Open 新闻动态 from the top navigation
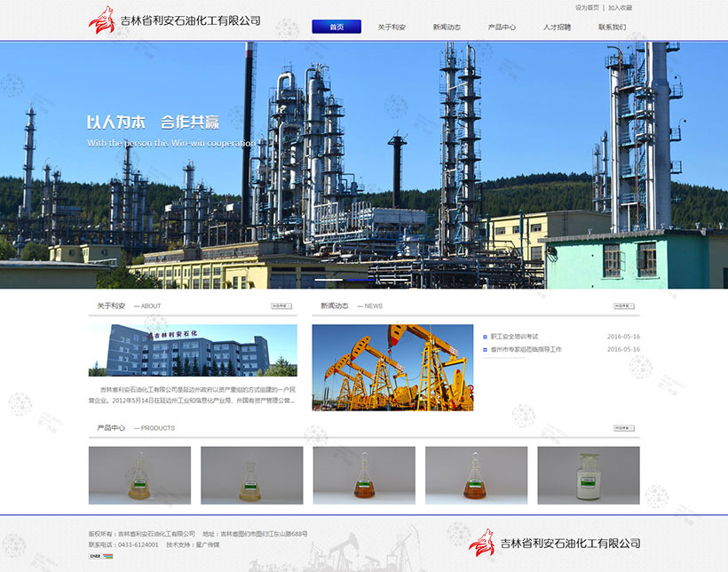Image resolution: width=728 pixels, height=572 pixels. point(447,27)
